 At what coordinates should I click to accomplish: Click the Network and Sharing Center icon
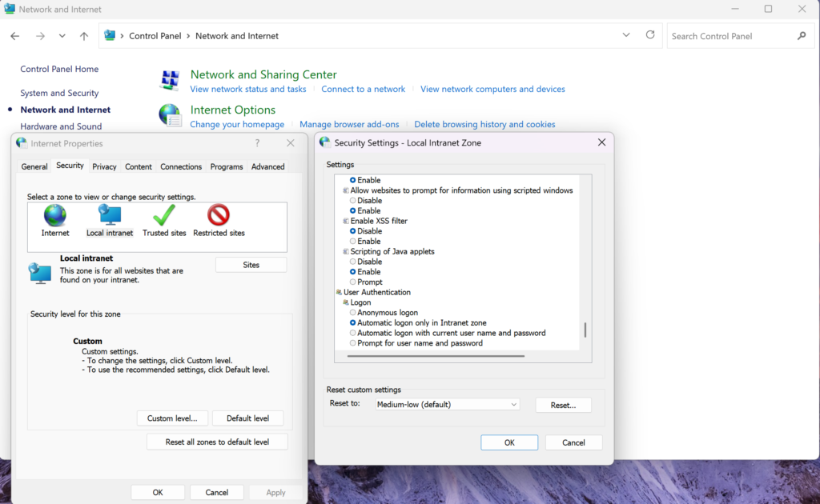coord(170,80)
